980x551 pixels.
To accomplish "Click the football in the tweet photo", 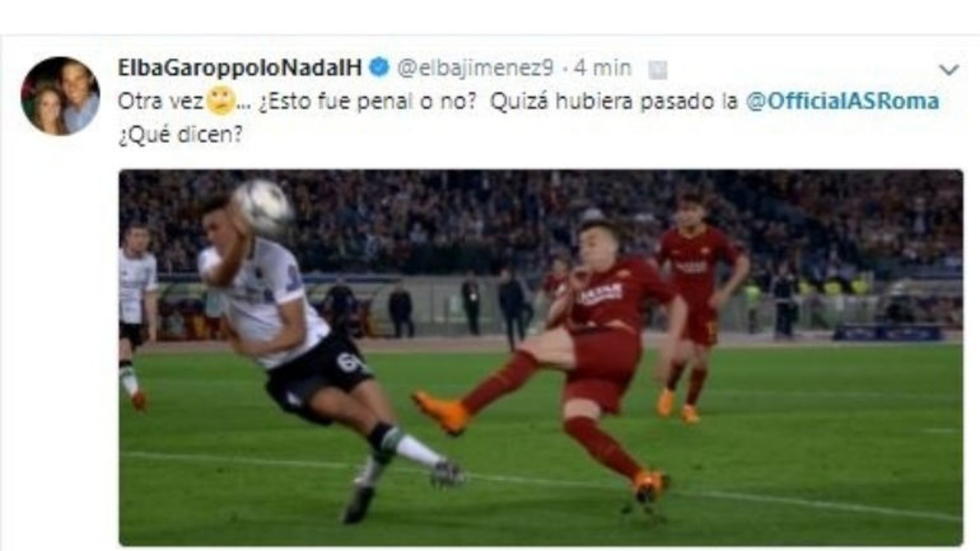I will click(x=261, y=209).
